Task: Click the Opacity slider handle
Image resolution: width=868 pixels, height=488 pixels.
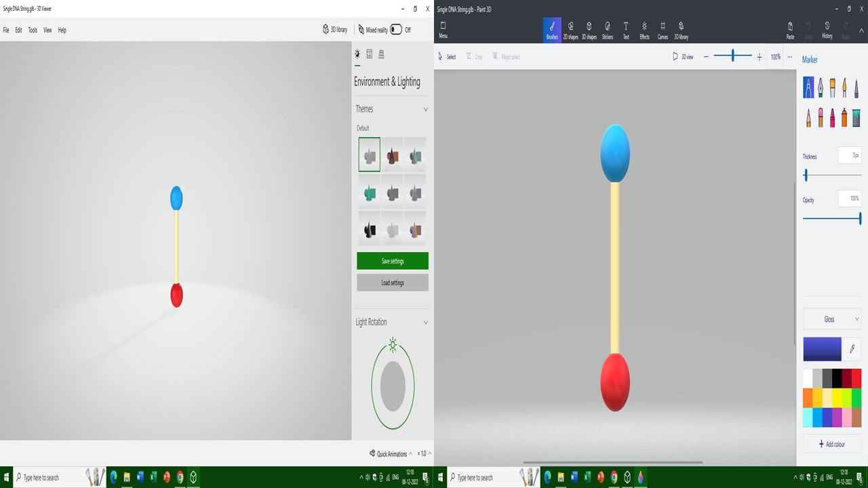Action: 860,218
